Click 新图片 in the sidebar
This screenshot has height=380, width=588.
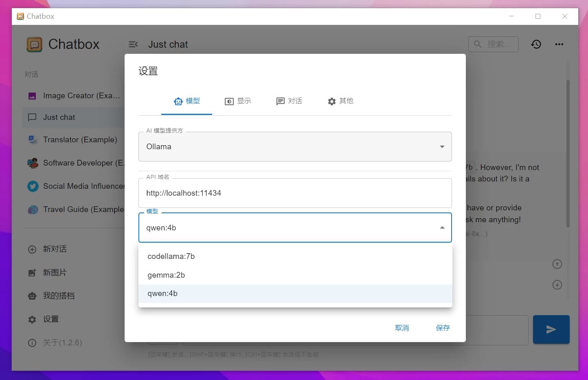coord(55,272)
